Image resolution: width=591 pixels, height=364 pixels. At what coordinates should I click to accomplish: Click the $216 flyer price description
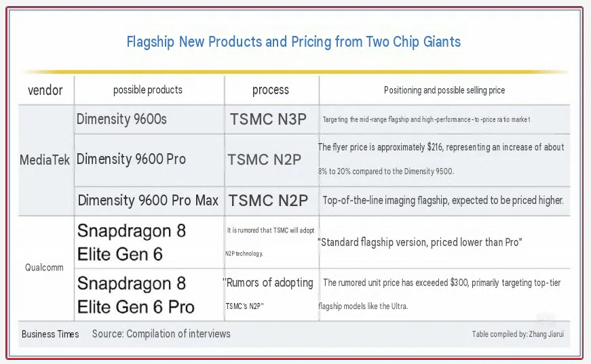(x=441, y=159)
